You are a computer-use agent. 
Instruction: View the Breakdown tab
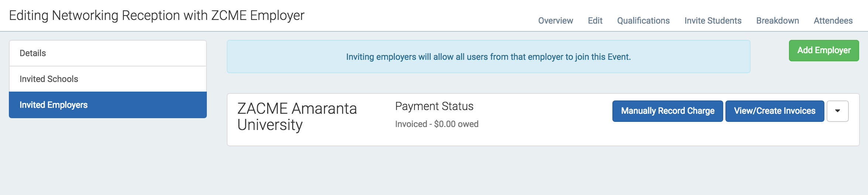tap(778, 21)
